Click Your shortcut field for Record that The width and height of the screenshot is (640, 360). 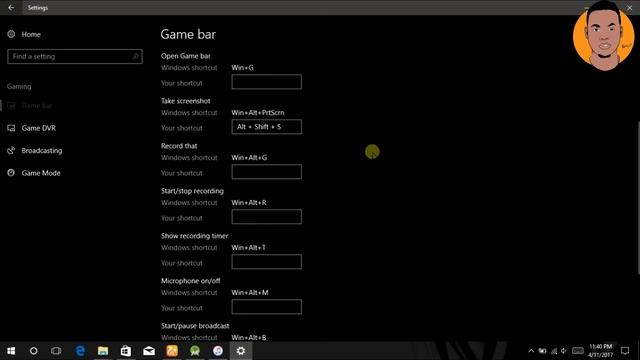coord(267,172)
